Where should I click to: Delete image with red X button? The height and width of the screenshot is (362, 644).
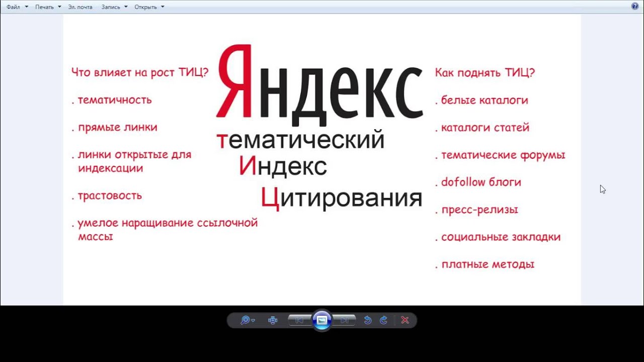405,320
